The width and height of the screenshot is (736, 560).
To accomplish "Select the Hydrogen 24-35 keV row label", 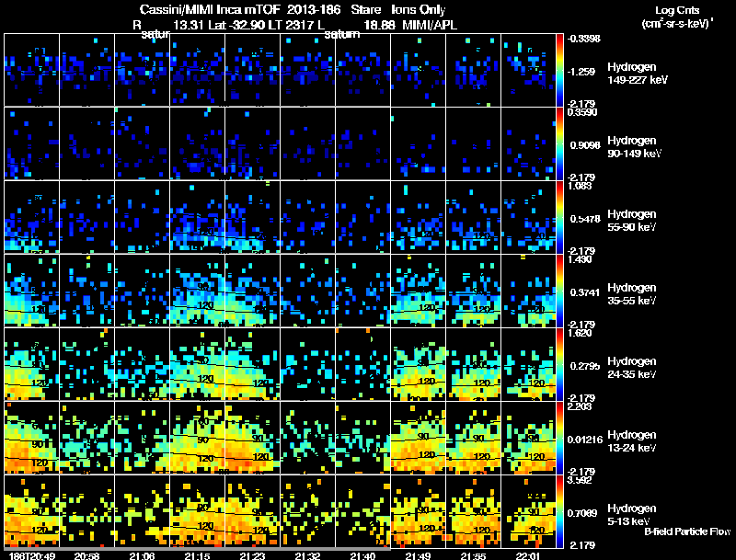I will tap(632, 367).
